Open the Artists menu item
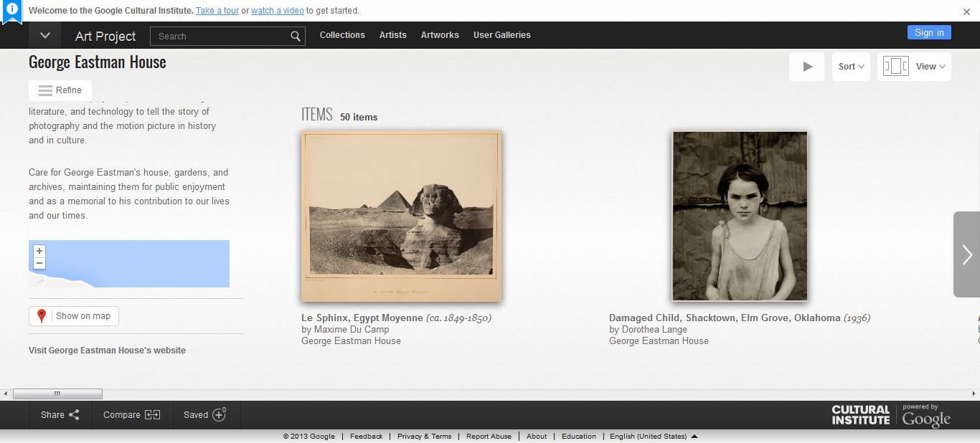 pos(392,35)
